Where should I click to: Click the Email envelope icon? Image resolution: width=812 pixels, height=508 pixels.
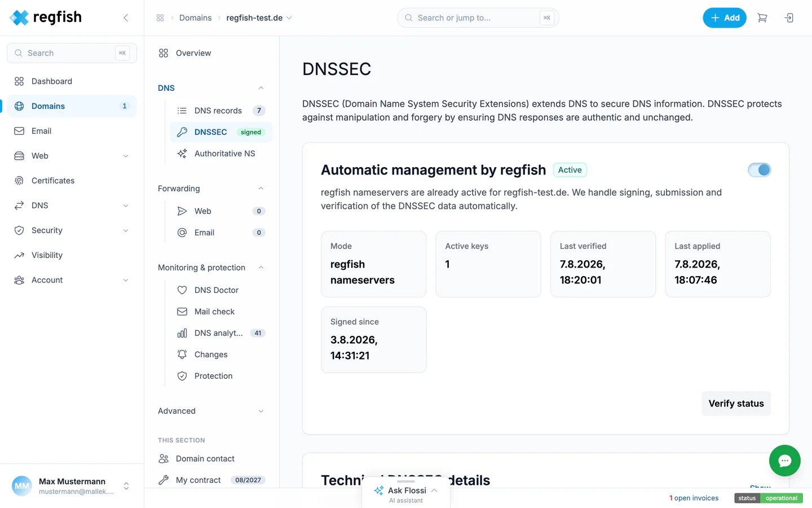pyautogui.click(x=19, y=131)
